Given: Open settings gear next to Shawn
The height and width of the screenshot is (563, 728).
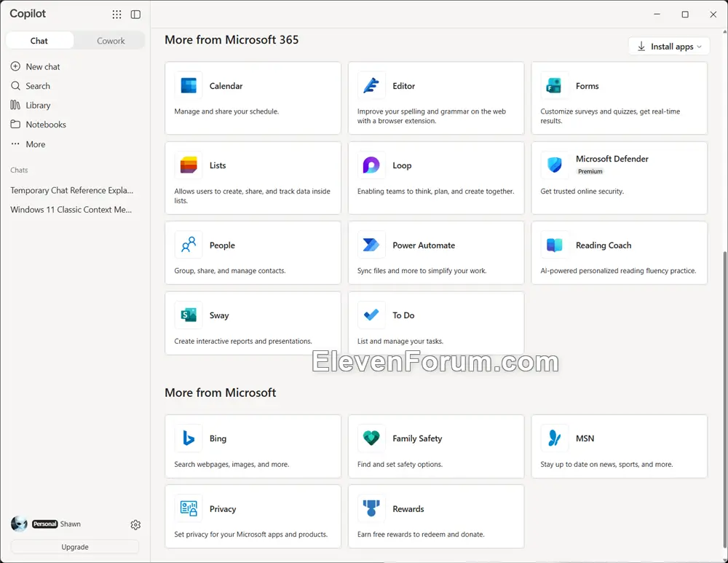Looking at the screenshot, I should 135,524.
